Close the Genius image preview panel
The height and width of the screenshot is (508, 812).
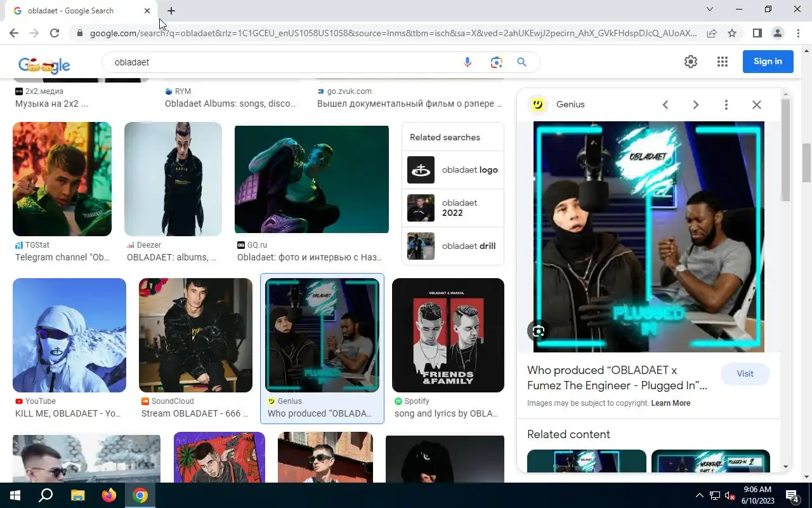tap(757, 105)
